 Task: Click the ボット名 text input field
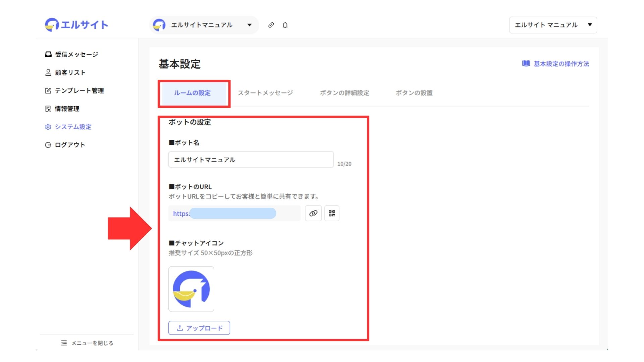coord(251,160)
